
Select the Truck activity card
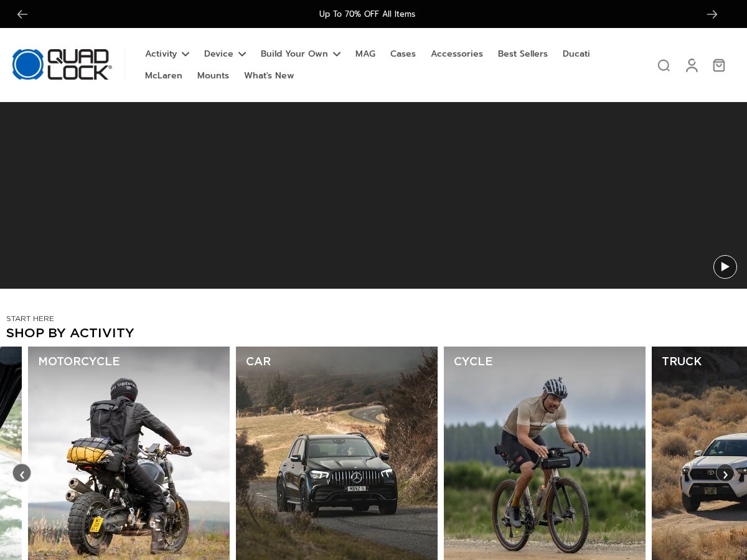coord(699,453)
